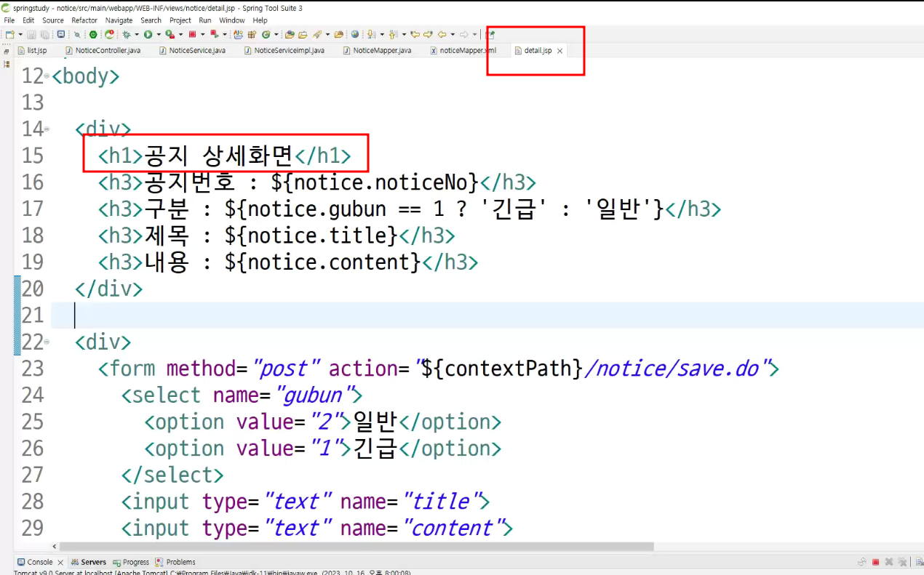924x575 pixels.
Task: Place cursor on empty line 21
Action: point(487,315)
